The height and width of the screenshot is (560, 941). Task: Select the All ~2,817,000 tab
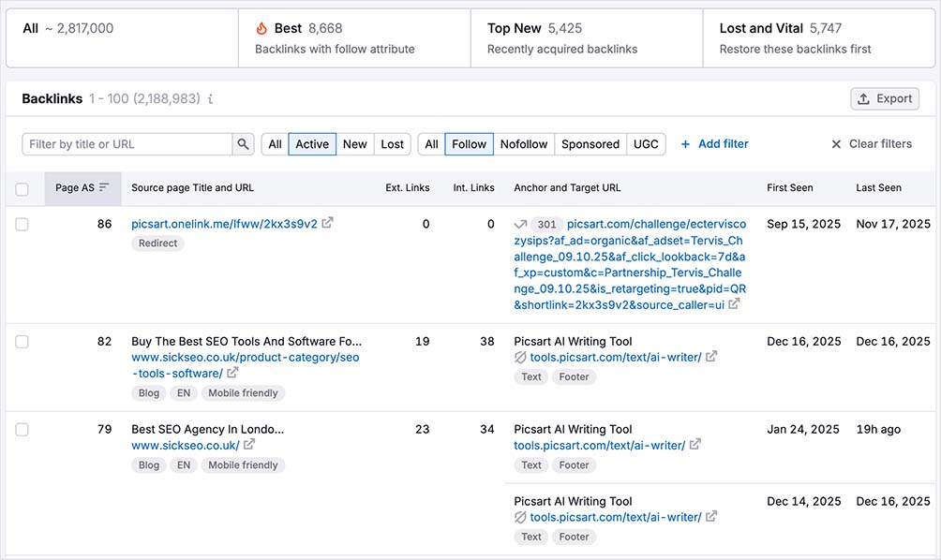pos(123,37)
